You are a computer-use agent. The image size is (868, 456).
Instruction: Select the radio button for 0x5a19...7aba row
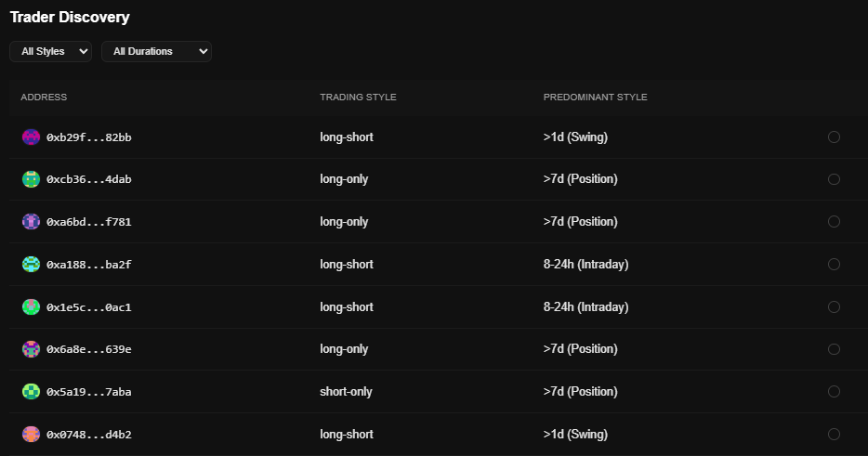pyautogui.click(x=834, y=392)
